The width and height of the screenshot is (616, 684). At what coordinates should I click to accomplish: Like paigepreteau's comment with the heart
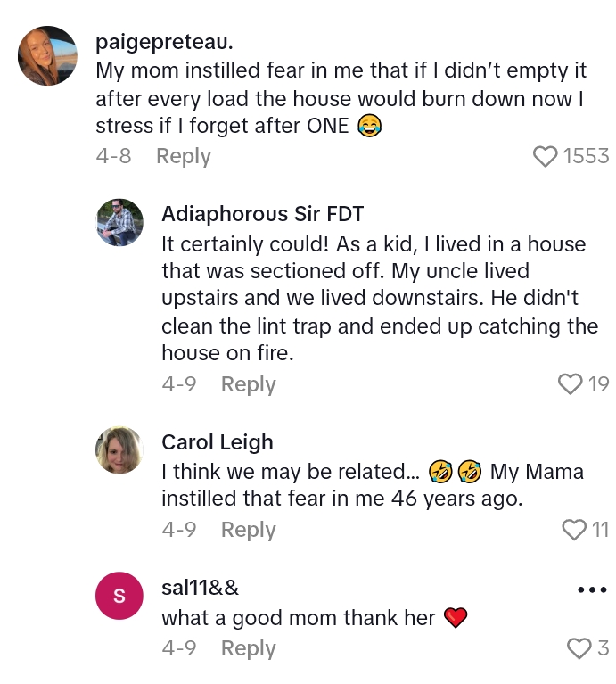(x=545, y=157)
